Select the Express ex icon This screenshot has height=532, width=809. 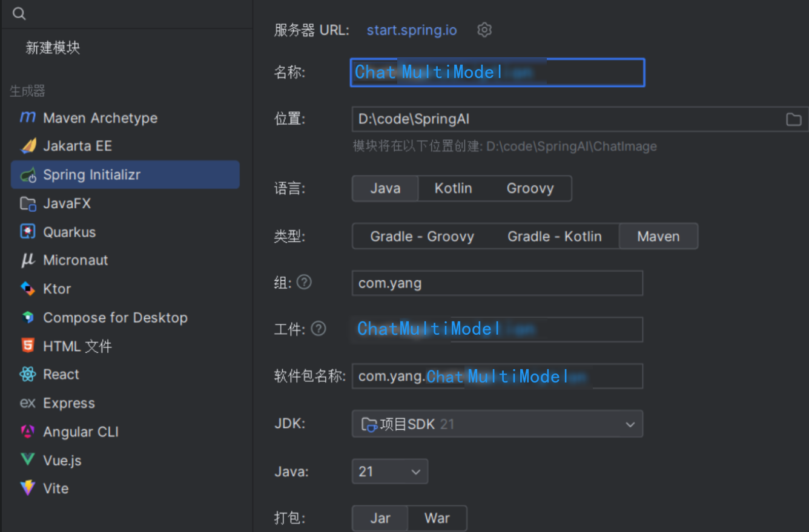[28, 403]
